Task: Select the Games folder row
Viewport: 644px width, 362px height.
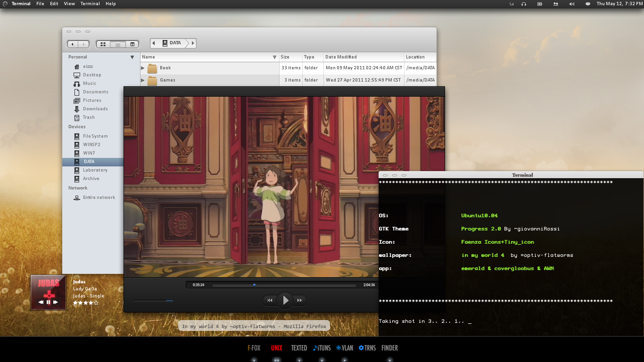Action: pos(289,80)
